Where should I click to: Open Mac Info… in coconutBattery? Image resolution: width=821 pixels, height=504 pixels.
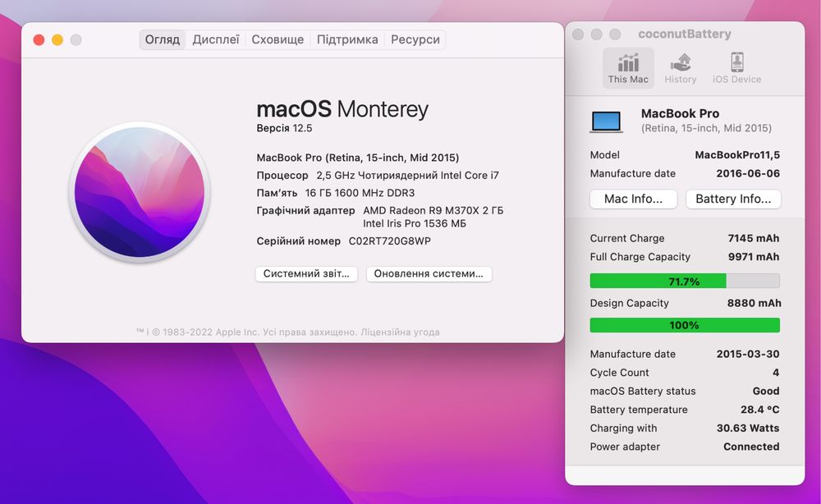(633, 199)
